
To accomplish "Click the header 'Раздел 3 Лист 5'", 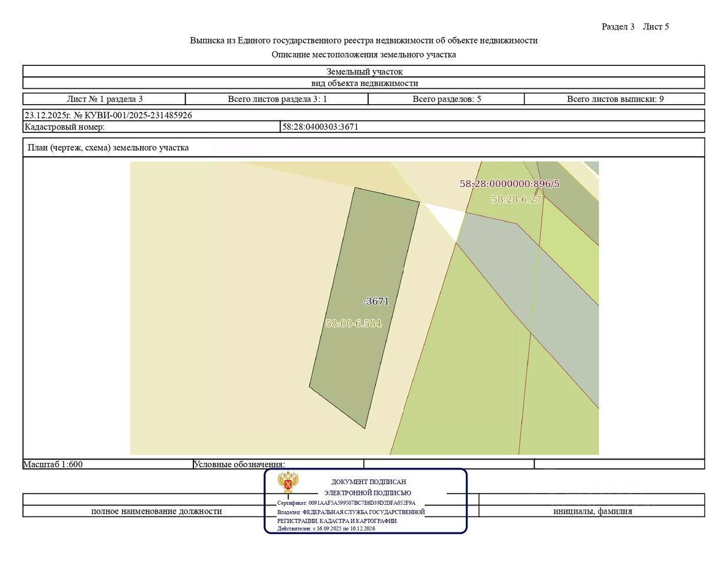I will click(635, 26).
